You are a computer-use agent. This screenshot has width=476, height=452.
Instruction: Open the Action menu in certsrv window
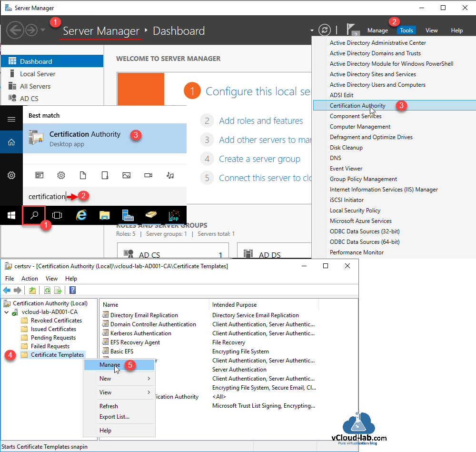(x=30, y=279)
